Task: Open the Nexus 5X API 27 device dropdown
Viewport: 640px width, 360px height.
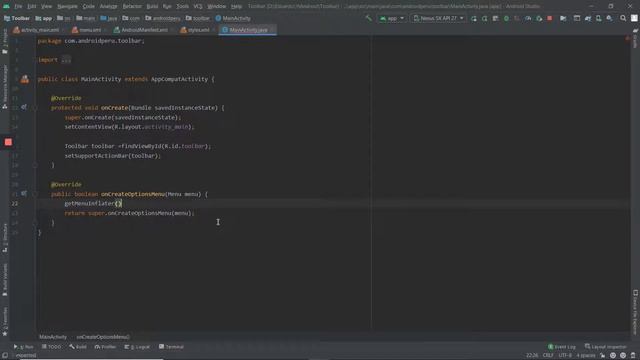Action: 438,18
